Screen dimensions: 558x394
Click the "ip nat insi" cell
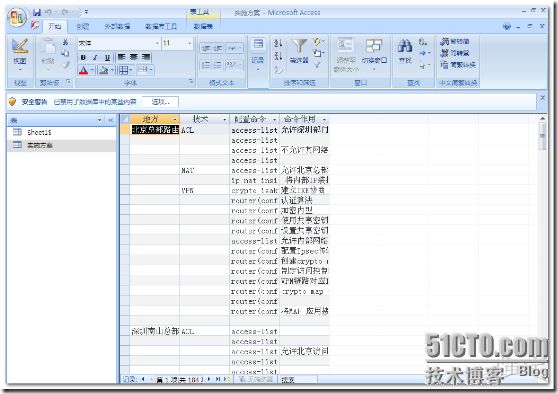254,180
